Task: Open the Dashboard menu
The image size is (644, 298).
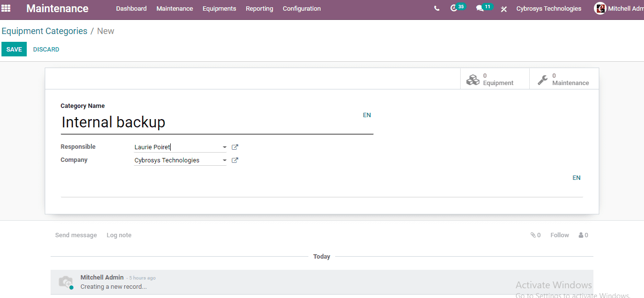Action: [131, 9]
